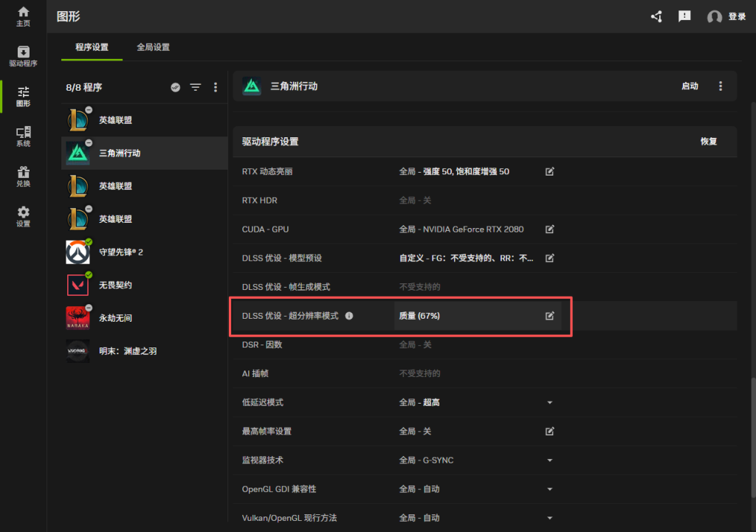Open 设置 gear icon in sidebar
This screenshot has height=532, width=756.
pyautogui.click(x=24, y=216)
